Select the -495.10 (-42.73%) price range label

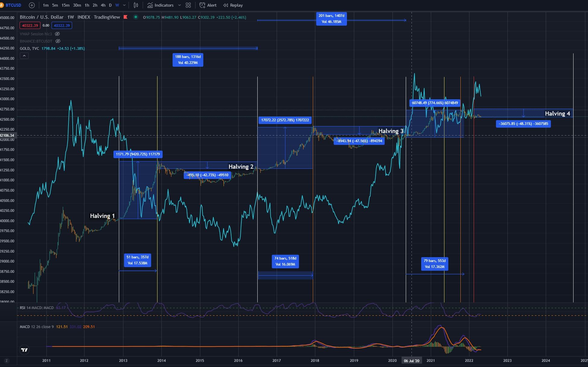pyautogui.click(x=207, y=175)
